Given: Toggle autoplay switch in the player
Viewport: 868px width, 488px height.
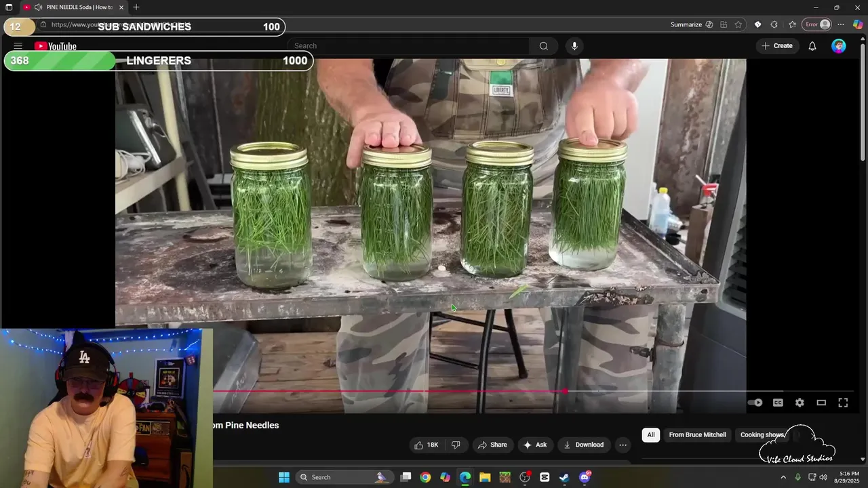Looking at the screenshot, I should pyautogui.click(x=755, y=403).
